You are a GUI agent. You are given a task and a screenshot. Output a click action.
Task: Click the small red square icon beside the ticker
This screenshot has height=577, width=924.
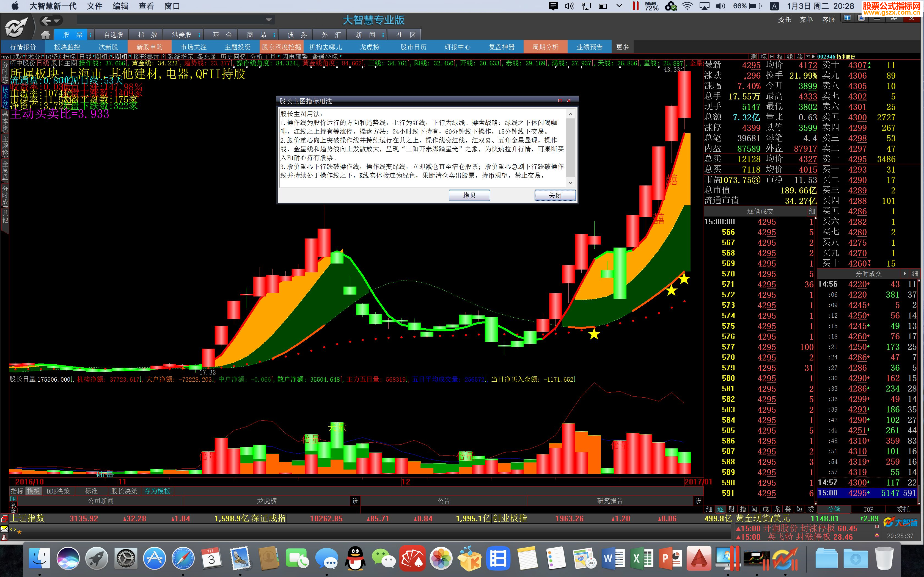pyautogui.click(x=877, y=527)
